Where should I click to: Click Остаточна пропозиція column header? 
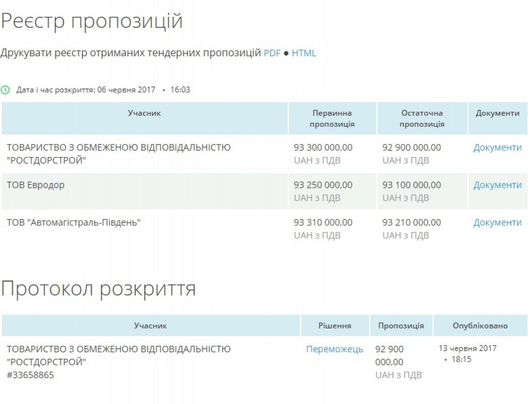422,118
